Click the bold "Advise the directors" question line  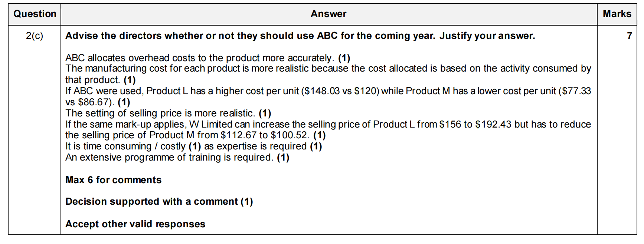[x=300, y=36]
